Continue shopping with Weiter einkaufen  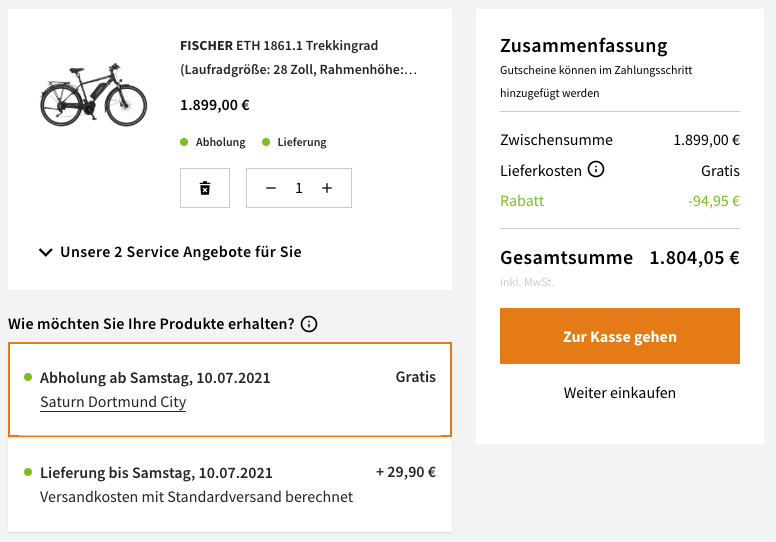[620, 393]
